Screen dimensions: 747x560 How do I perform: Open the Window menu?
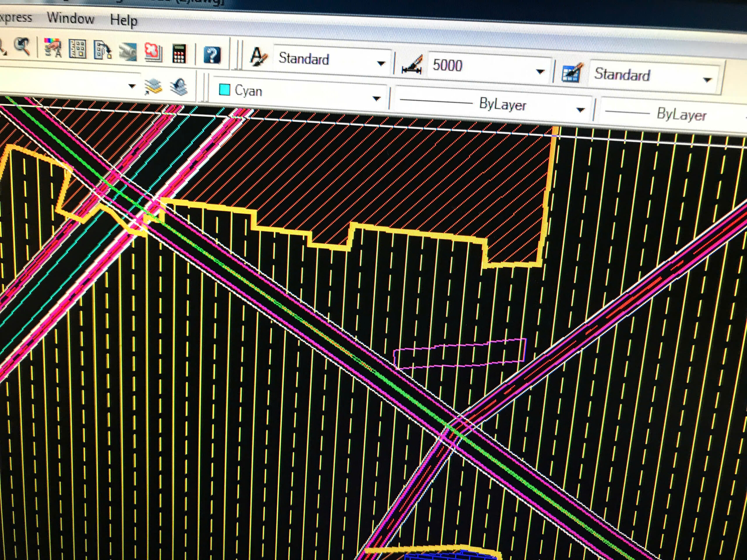pos(70,18)
